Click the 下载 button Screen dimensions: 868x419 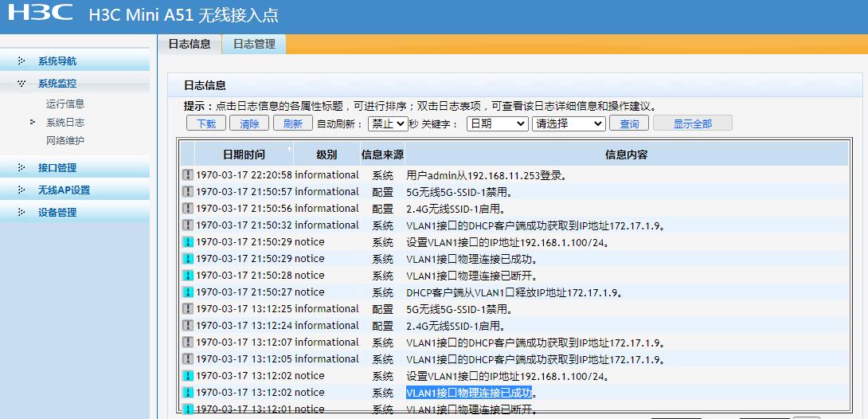click(206, 123)
